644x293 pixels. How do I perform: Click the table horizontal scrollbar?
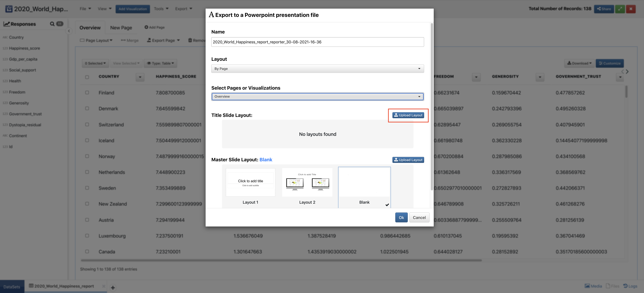(281, 260)
